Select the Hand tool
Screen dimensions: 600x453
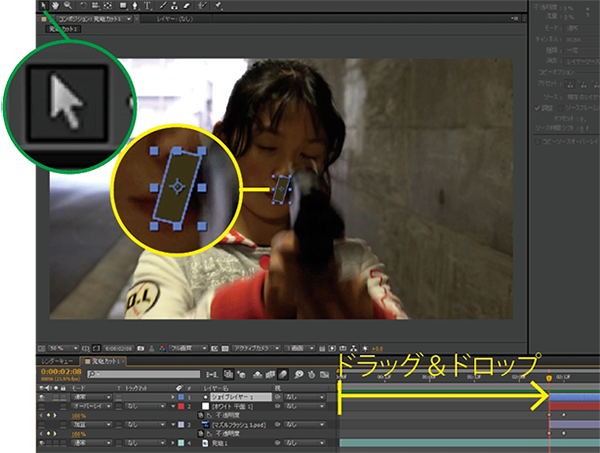click(55, 5)
